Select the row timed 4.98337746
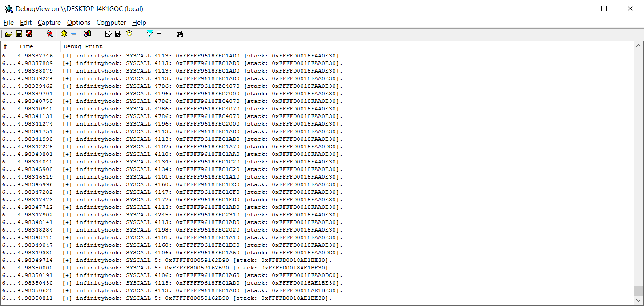This screenshot has height=306, width=644. coord(318,56)
